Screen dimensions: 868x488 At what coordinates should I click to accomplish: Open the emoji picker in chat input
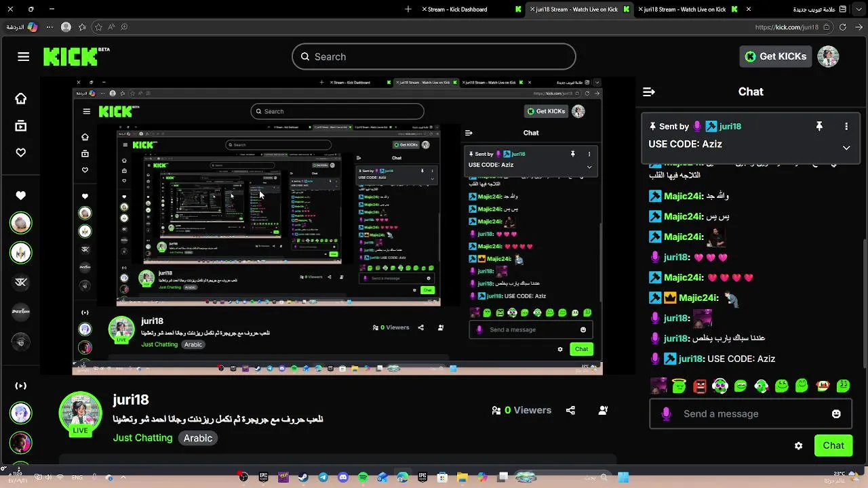click(836, 414)
